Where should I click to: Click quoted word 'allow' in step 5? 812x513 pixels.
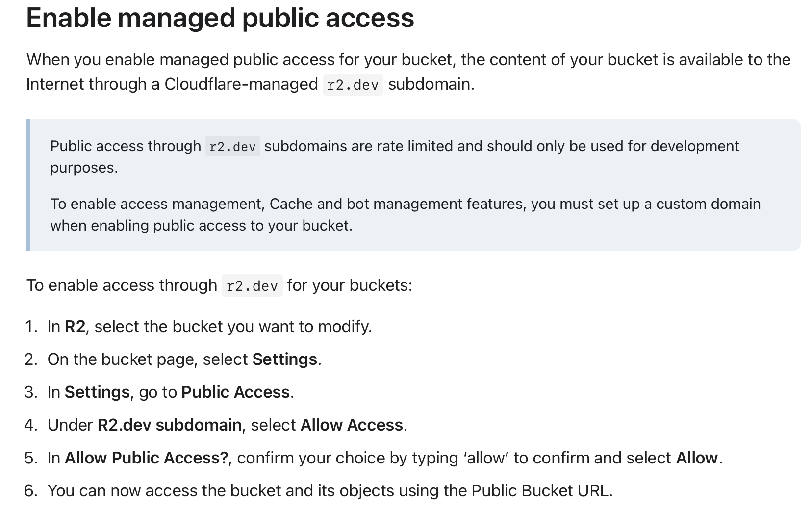click(x=486, y=458)
